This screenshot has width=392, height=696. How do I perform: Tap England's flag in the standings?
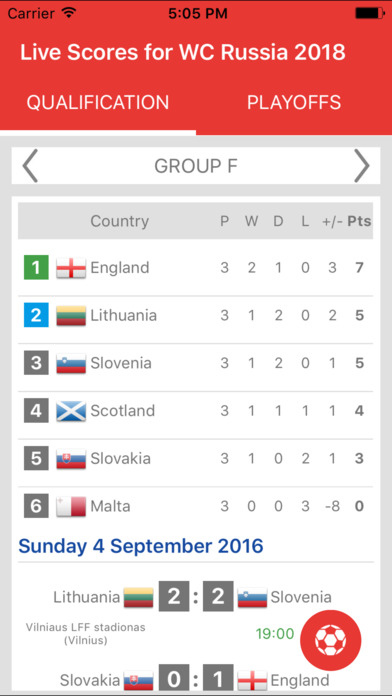pos(71,268)
